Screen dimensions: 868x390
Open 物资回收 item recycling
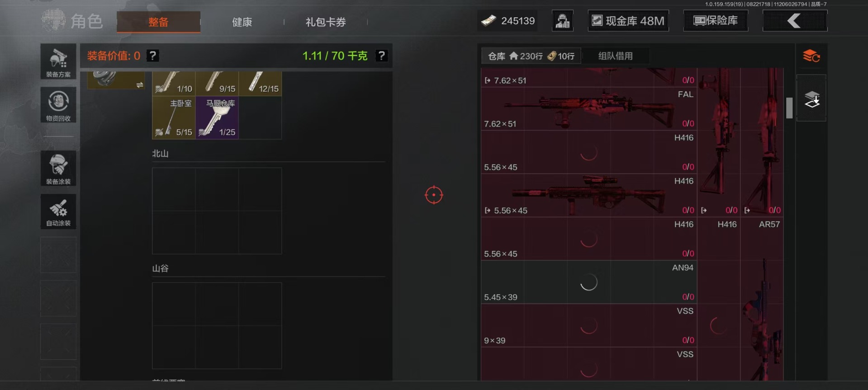click(x=58, y=105)
